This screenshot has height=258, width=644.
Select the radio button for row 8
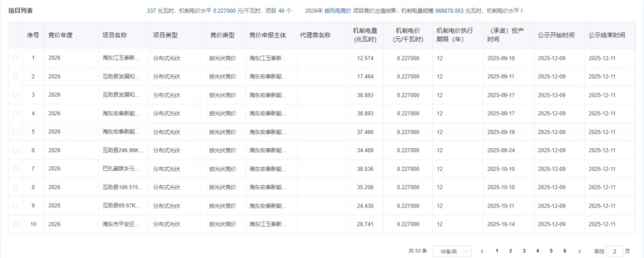pos(16,188)
